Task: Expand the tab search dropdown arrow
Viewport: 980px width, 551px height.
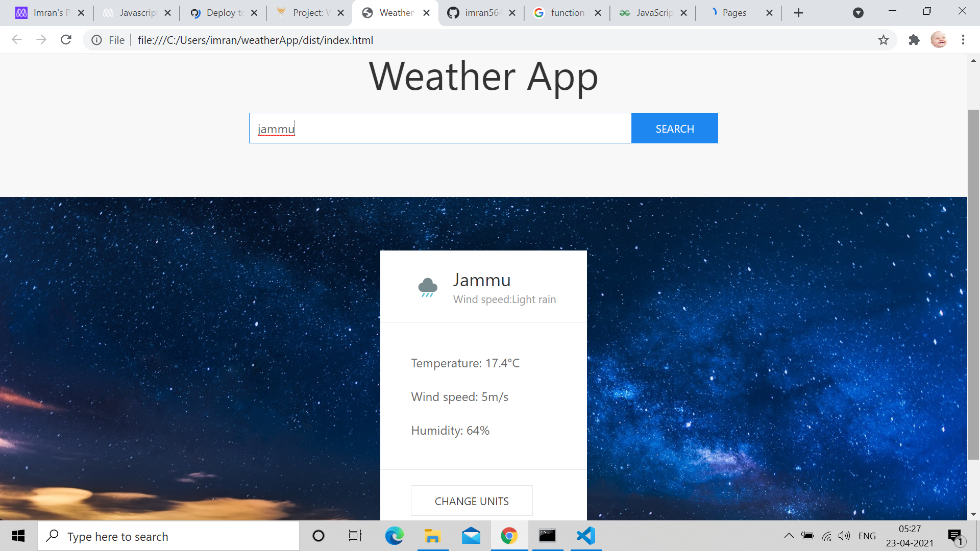Action: (858, 13)
